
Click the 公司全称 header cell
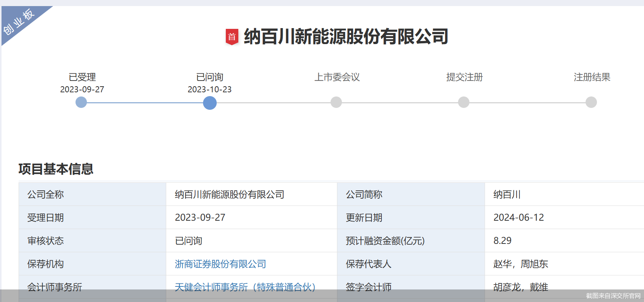point(93,194)
